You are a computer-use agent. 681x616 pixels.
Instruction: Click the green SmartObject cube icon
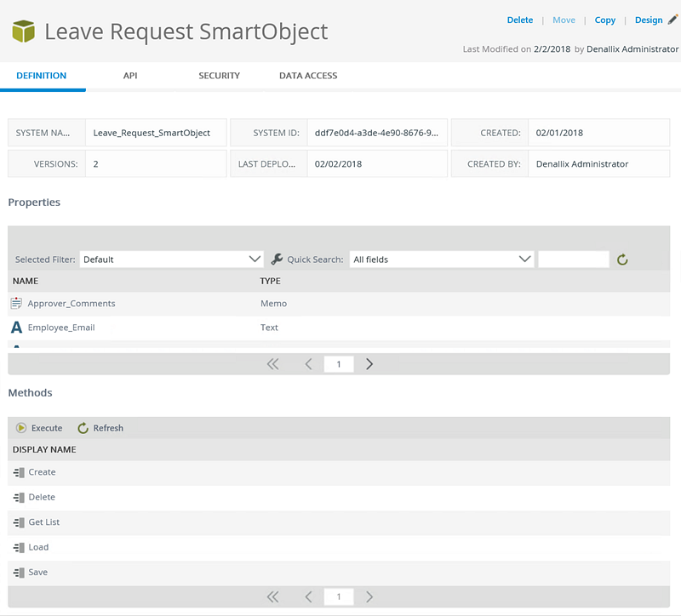(24, 31)
